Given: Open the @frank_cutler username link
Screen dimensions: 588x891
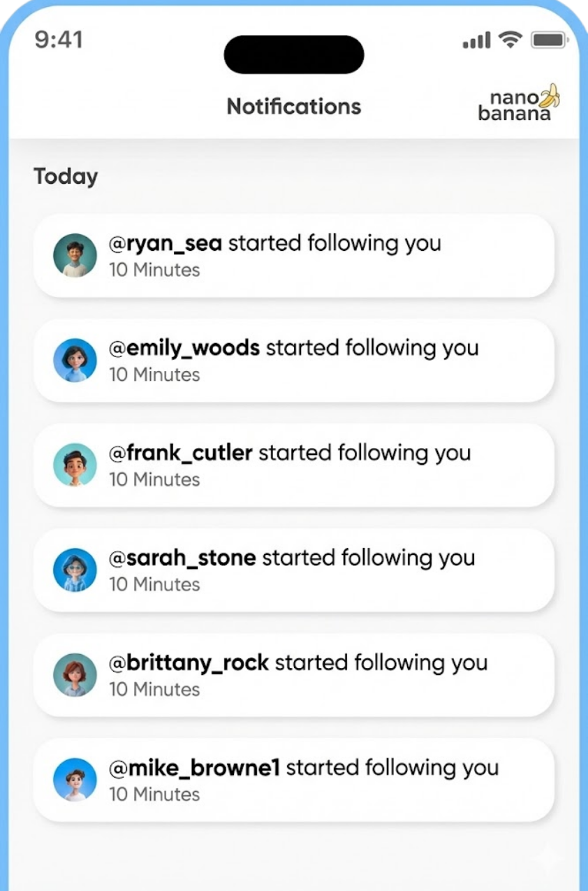Looking at the screenshot, I should click(x=180, y=454).
